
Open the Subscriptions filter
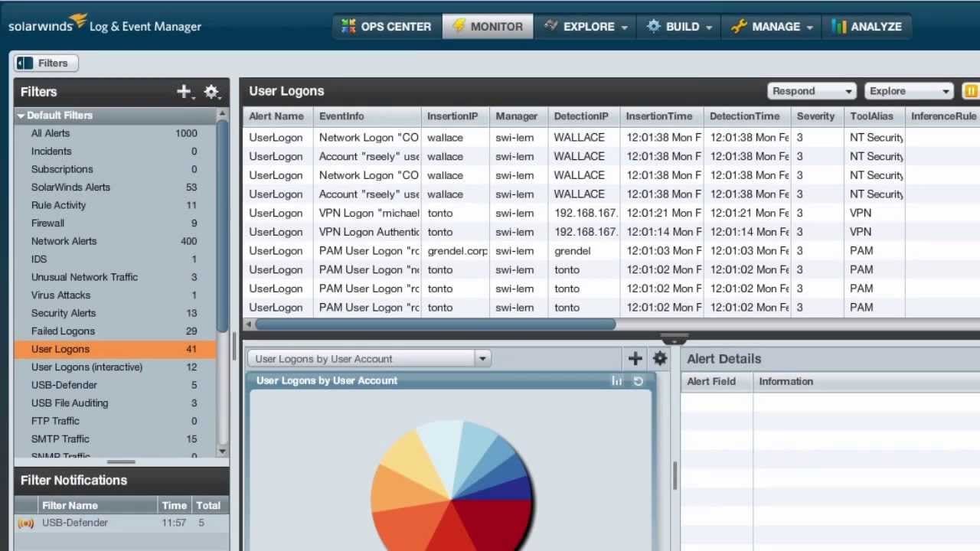click(115, 169)
